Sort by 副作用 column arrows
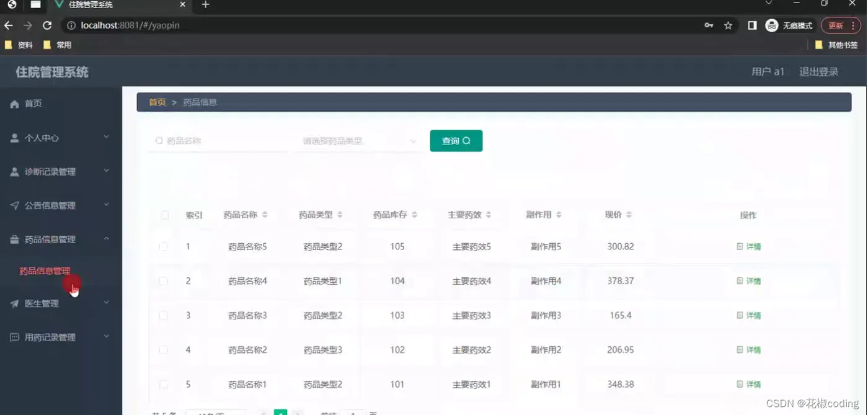This screenshot has width=868, height=415. click(559, 215)
